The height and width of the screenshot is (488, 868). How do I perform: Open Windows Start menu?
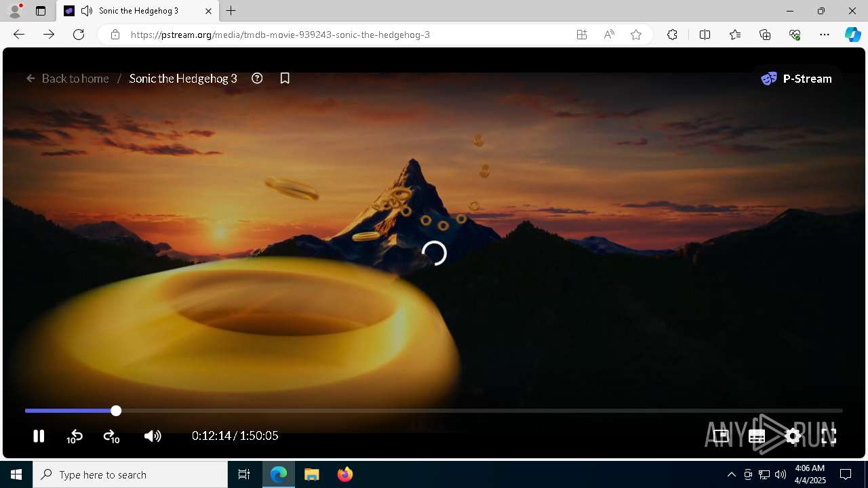[16, 474]
